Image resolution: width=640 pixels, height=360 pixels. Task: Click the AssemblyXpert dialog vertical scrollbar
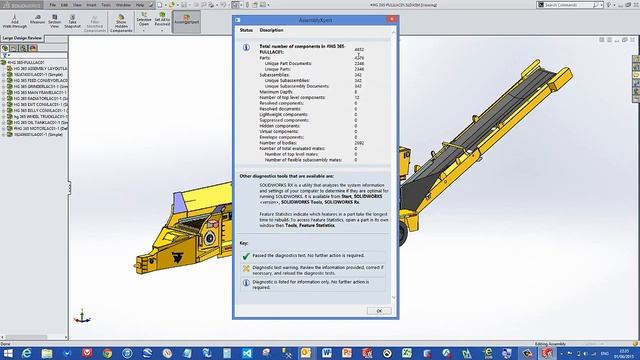394,164
